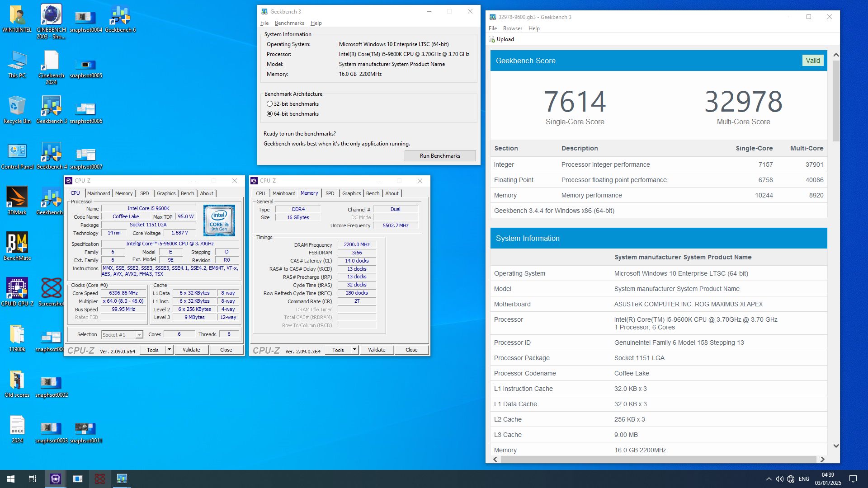The width and height of the screenshot is (868, 488).
Task: Open the Benchmarks menu in Geekbench 3
Action: click(289, 23)
